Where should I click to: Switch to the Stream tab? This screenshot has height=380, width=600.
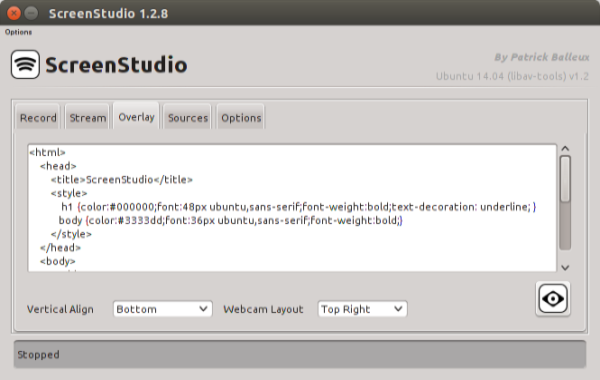[x=88, y=117]
